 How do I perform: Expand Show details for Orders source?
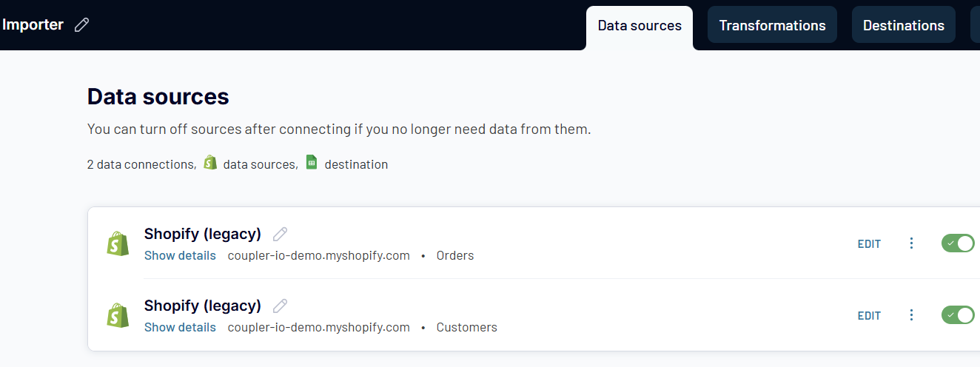pos(180,255)
